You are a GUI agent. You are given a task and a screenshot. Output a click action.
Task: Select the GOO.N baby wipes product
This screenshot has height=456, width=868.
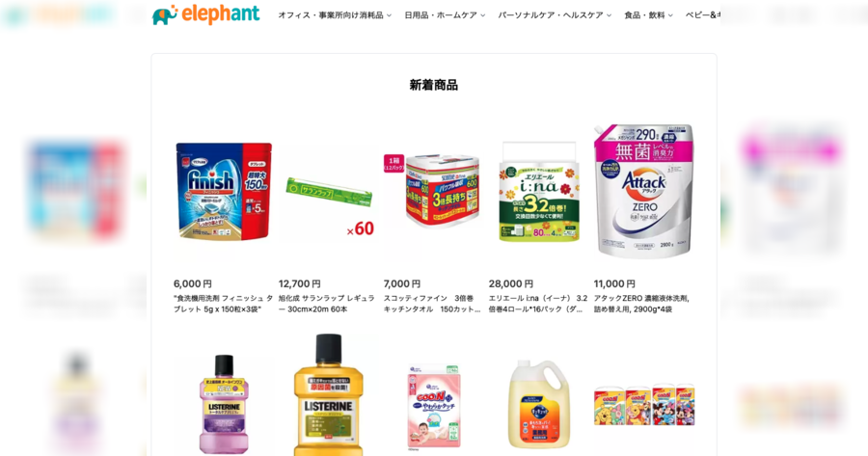tap(434, 406)
